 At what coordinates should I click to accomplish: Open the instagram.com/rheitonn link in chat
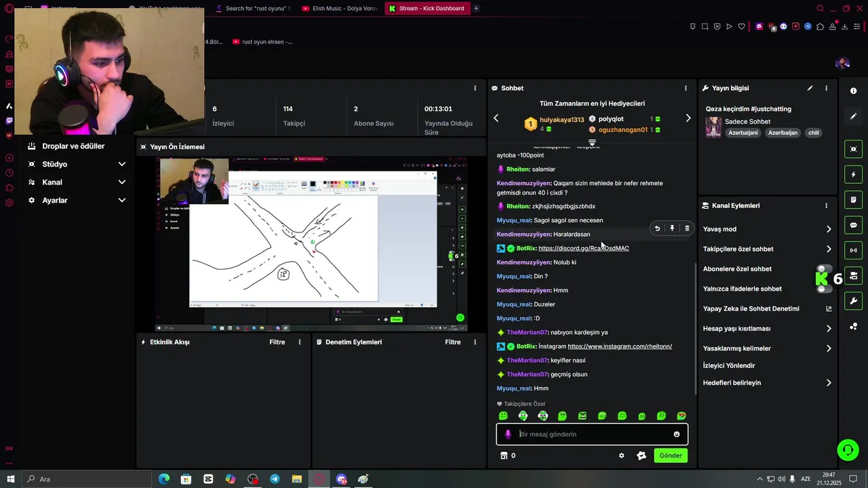pos(620,346)
